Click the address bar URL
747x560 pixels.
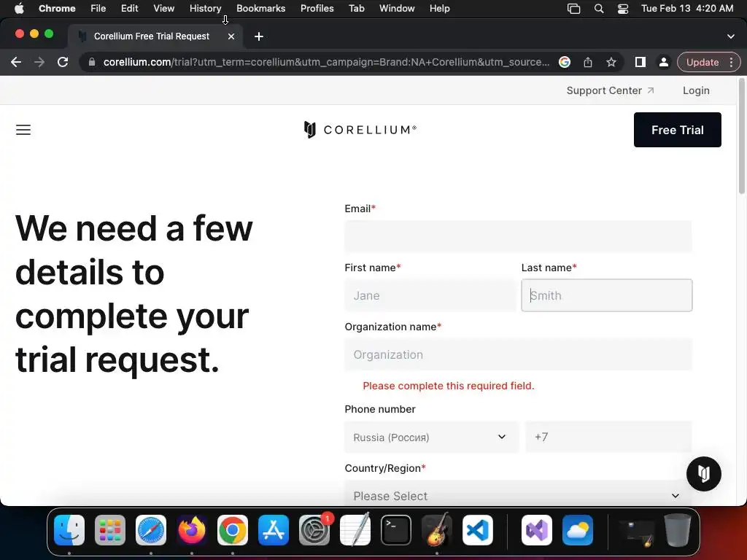point(326,62)
